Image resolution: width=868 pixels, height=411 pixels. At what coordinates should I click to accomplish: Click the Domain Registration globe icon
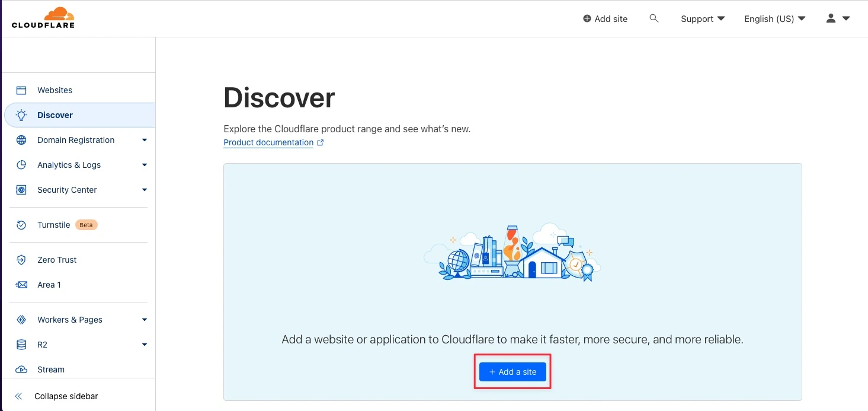(21, 140)
